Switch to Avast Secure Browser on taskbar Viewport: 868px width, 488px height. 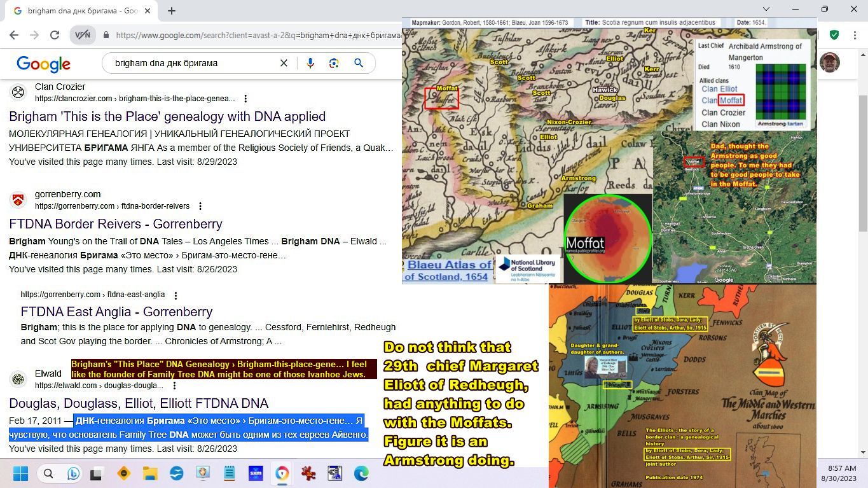click(282, 473)
